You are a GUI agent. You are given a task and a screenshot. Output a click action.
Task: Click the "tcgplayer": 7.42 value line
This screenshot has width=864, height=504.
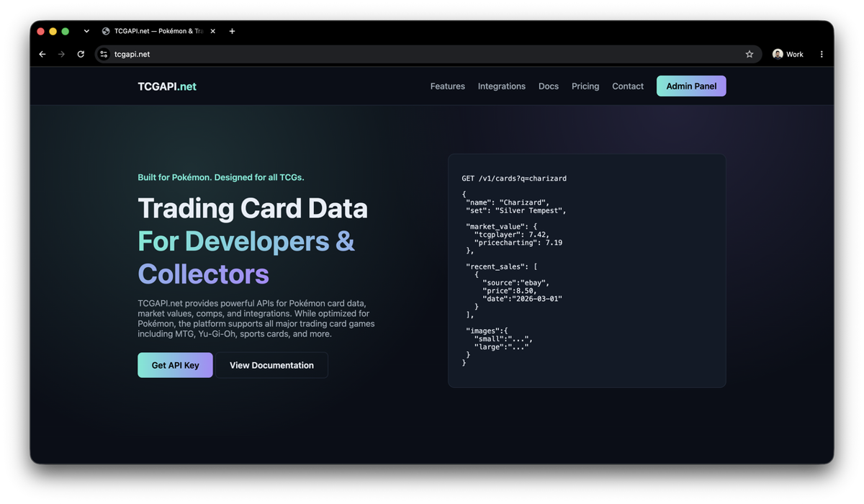tap(512, 235)
